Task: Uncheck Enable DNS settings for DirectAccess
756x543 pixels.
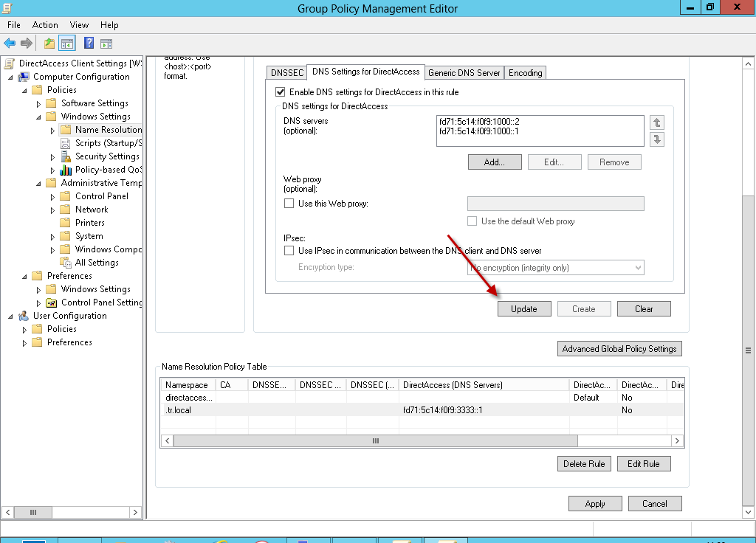Action: pyautogui.click(x=280, y=92)
